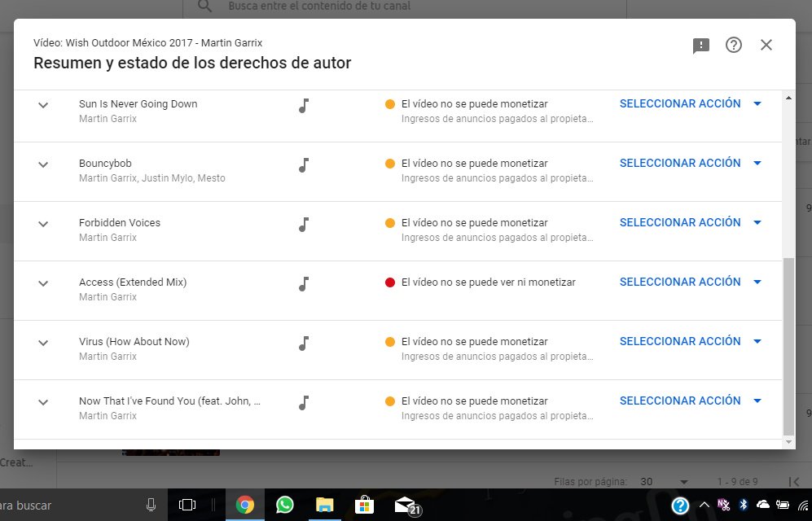The height and width of the screenshot is (521, 812).
Task: Click the dialog scrollbar thumb
Action: pyautogui.click(x=788, y=346)
